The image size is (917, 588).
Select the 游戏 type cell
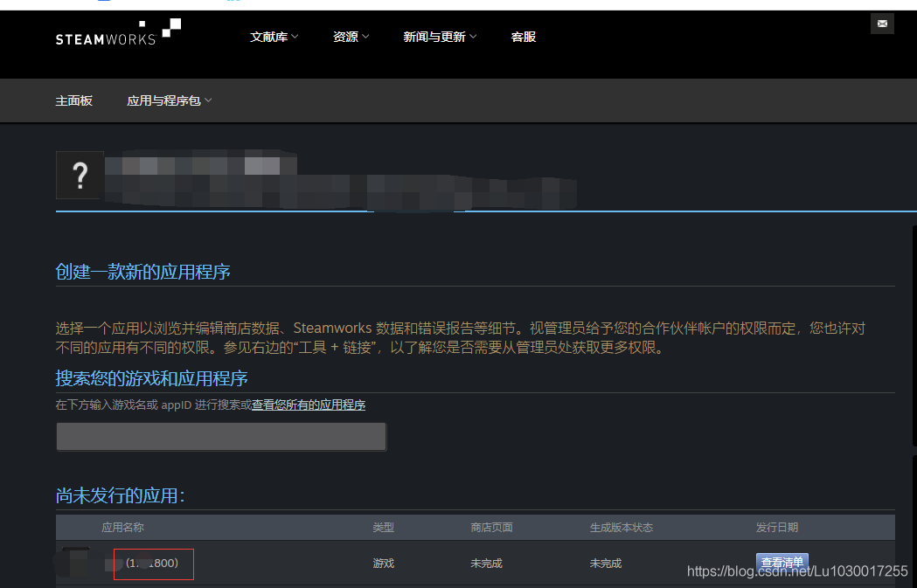coord(383,564)
